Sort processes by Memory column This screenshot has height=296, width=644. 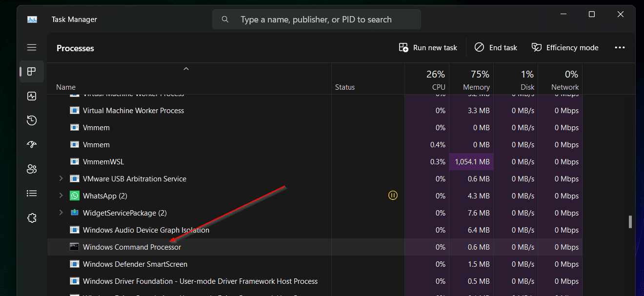[471, 79]
